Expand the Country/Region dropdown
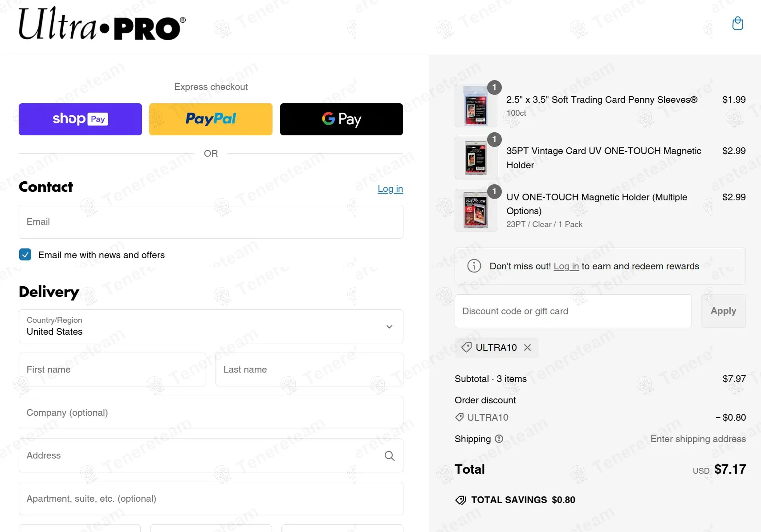This screenshot has height=532, width=761. pos(211,326)
